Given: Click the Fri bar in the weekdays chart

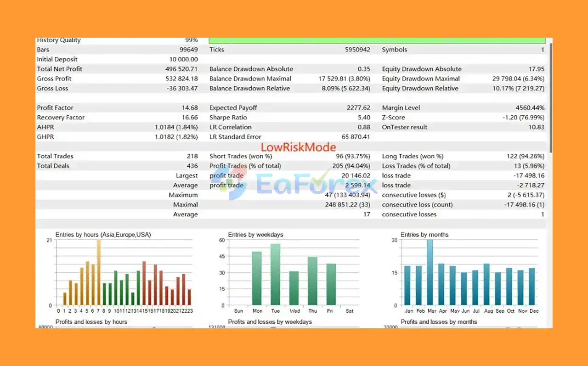Looking at the screenshot, I should click(x=331, y=285).
